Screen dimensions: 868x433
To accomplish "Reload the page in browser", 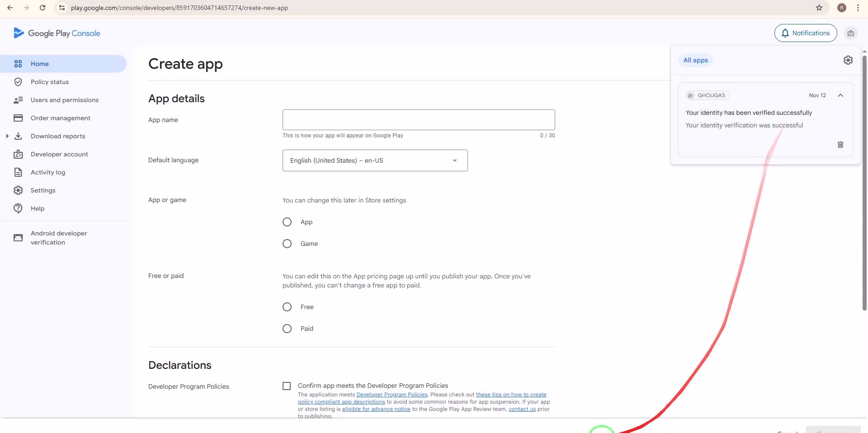I will (42, 8).
